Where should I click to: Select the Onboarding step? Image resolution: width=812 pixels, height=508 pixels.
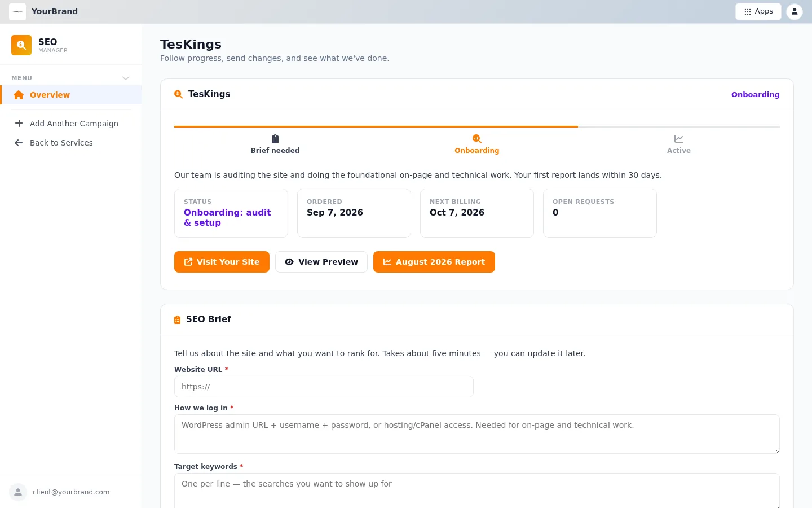pos(477,144)
